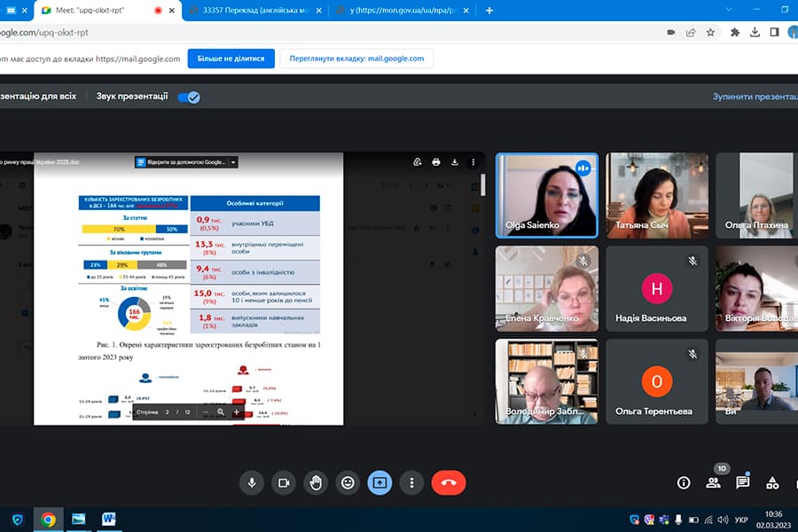The width and height of the screenshot is (798, 532).
Task: Select Olga Saienko's video tile
Action: pos(547,195)
